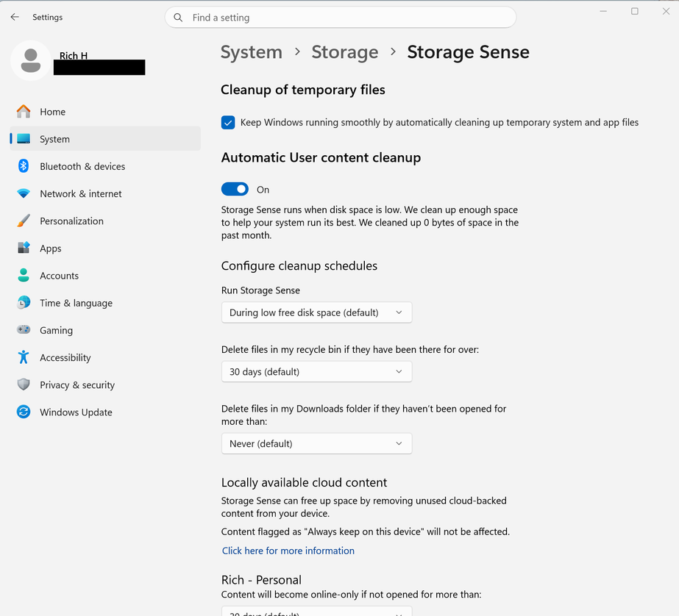Turn off Automatic User content cleanup toggle
This screenshot has height=616, width=679.
(235, 189)
